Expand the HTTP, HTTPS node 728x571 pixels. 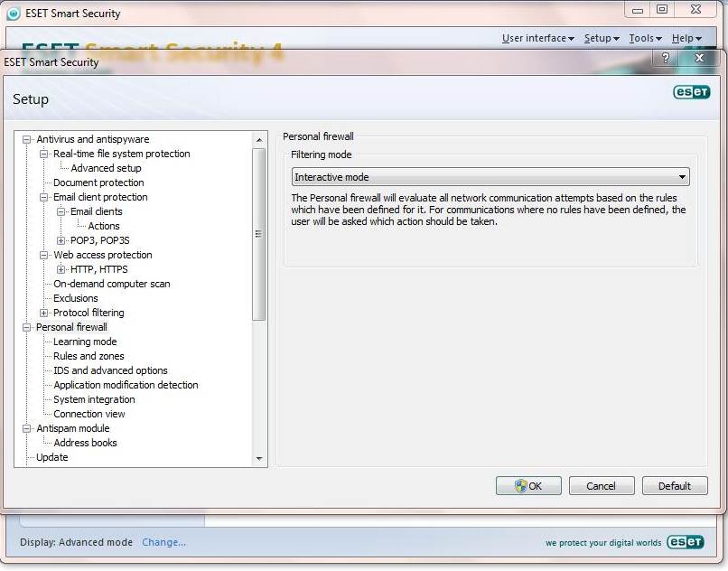coord(61,269)
